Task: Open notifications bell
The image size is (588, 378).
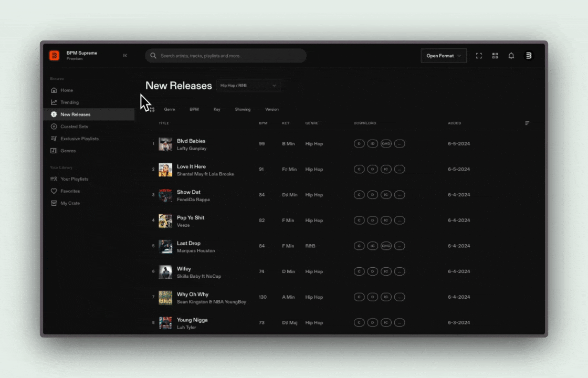Action: 511,56
